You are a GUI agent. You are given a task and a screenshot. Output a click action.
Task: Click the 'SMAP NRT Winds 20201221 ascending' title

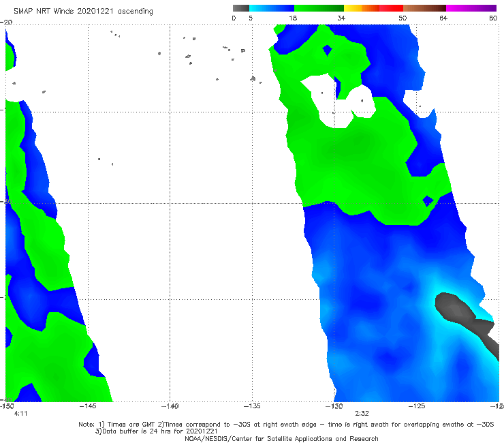pos(83,12)
